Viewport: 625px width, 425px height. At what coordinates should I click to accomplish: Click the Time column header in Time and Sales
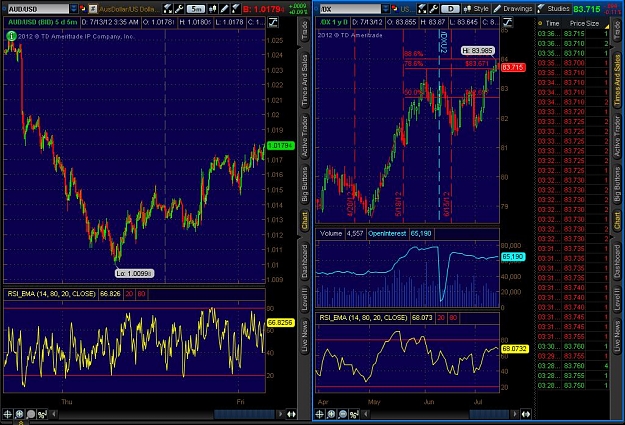tap(552, 24)
